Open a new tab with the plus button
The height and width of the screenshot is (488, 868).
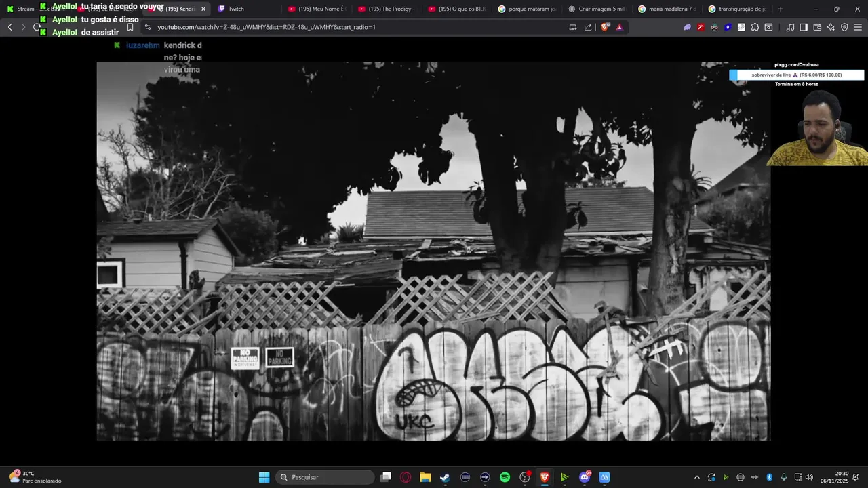tap(781, 9)
